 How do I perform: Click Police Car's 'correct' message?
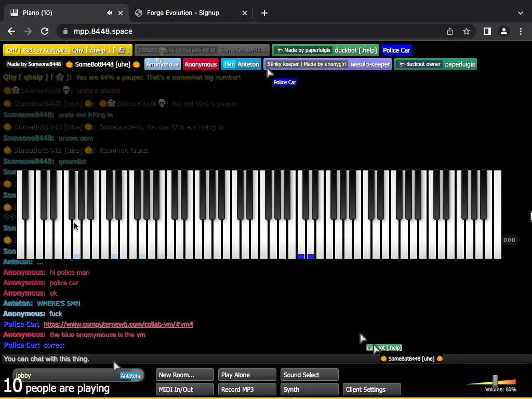point(54,345)
